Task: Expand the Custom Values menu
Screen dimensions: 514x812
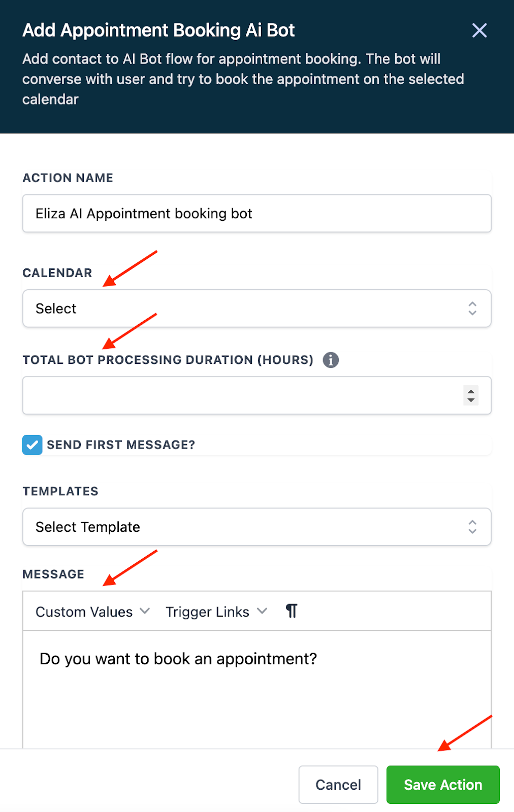Action: [84, 612]
